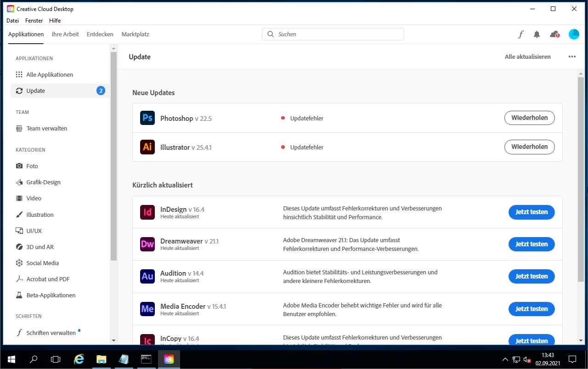588x369 pixels.
Task: Open Team verwalten
Action: point(60,128)
